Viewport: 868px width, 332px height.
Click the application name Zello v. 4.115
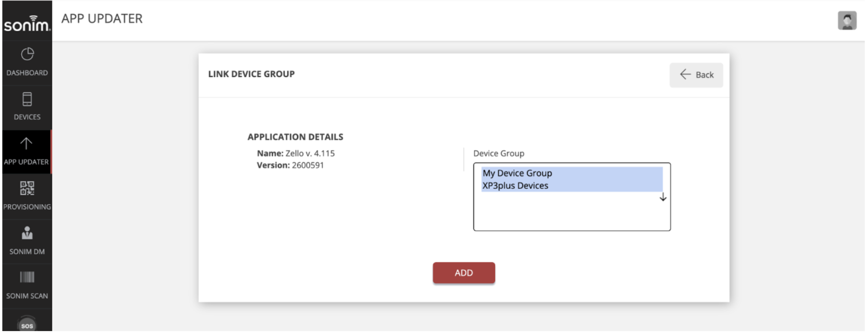point(310,154)
